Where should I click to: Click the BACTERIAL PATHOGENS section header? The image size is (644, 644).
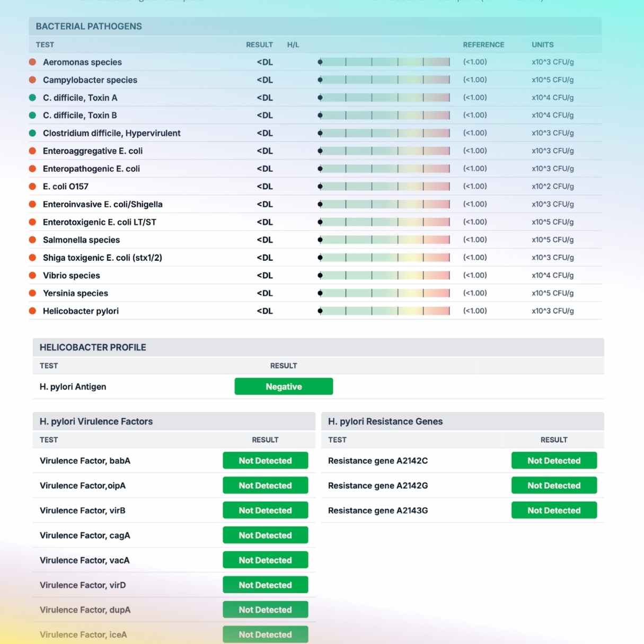pyautogui.click(x=315, y=27)
